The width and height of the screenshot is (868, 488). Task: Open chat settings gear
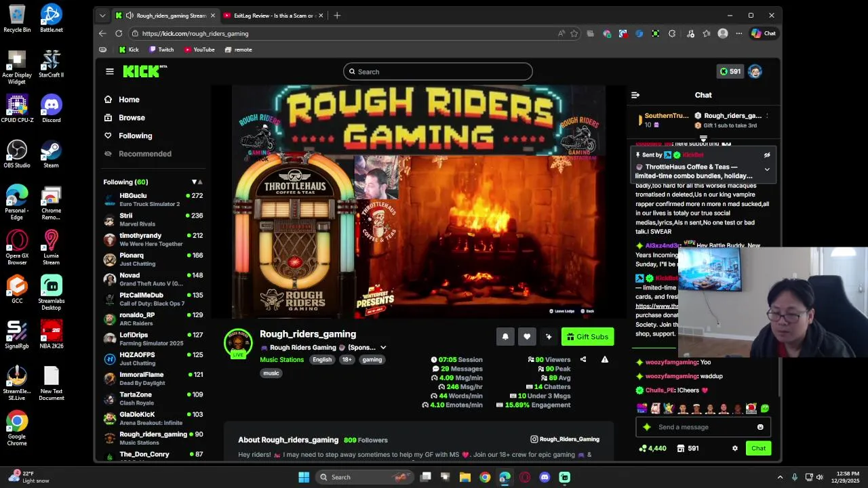(734, 448)
